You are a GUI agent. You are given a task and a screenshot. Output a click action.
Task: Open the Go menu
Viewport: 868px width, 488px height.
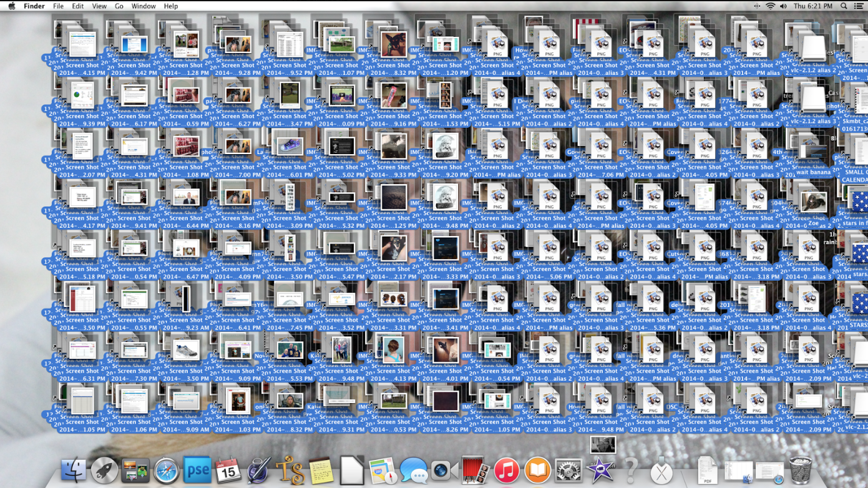pyautogui.click(x=119, y=6)
